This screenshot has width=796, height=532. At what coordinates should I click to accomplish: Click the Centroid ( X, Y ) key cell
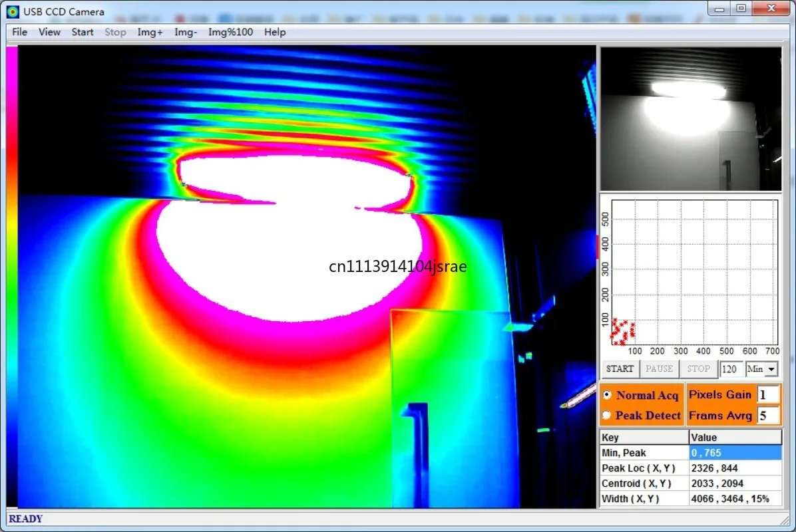644,483
